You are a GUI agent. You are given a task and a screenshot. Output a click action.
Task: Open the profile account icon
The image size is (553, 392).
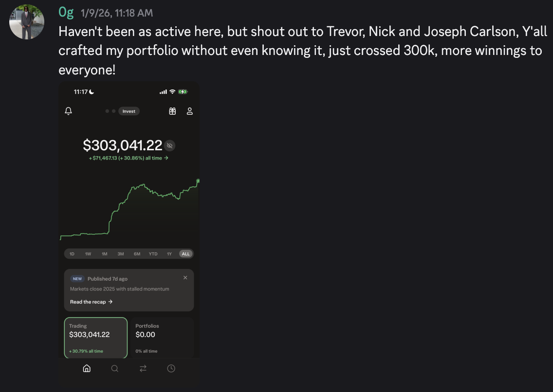coord(190,111)
